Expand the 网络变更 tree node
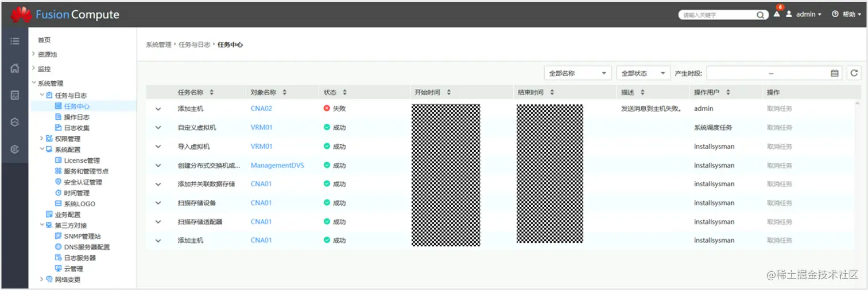Viewport: 868px width, 290px height. point(41,279)
